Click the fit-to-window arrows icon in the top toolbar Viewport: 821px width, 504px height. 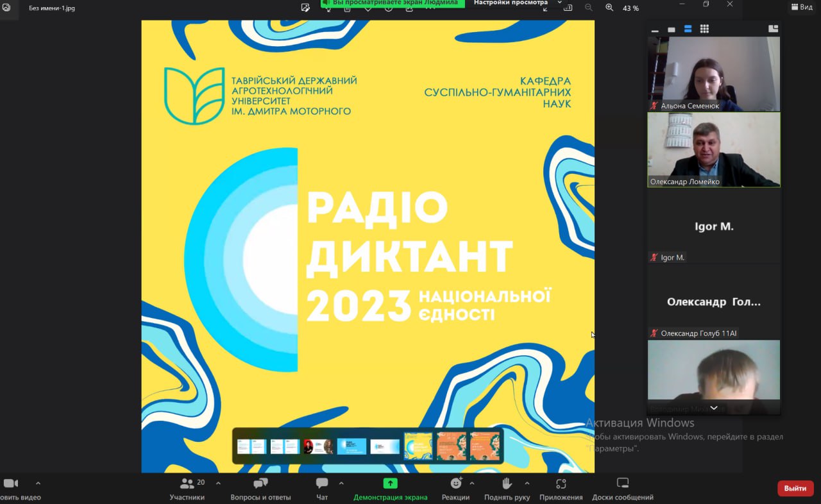coord(545,8)
